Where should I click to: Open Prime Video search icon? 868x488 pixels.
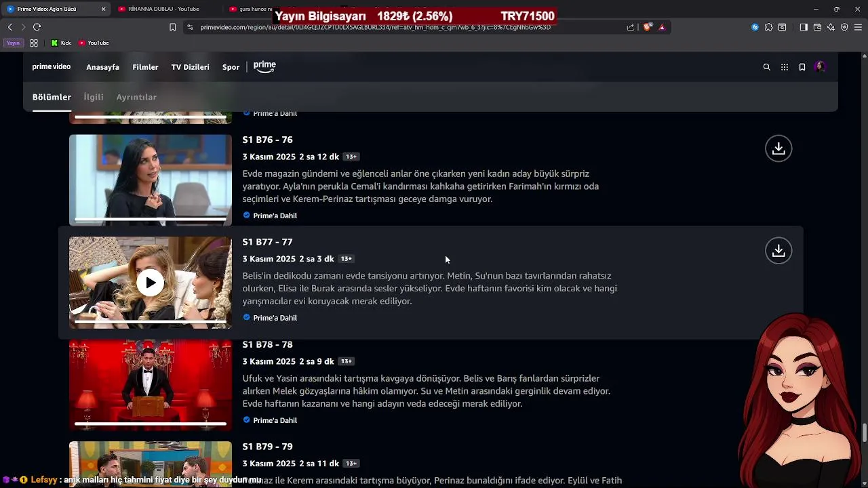click(x=767, y=67)
